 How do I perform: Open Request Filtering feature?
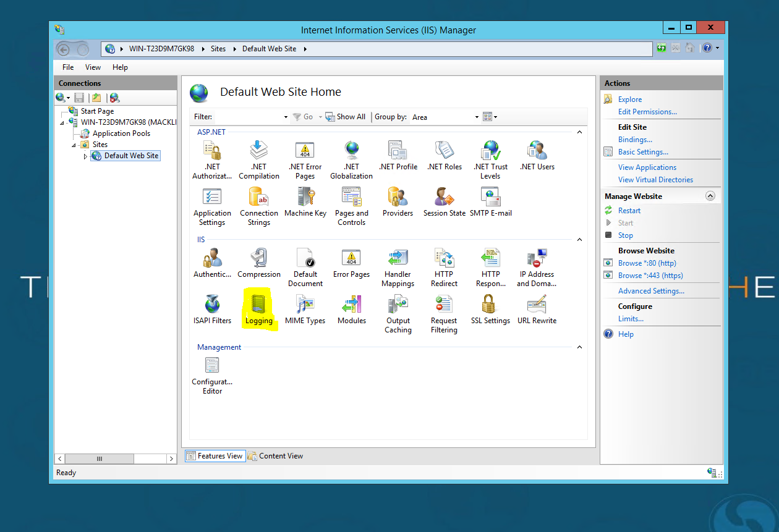(x=445, y=313)
